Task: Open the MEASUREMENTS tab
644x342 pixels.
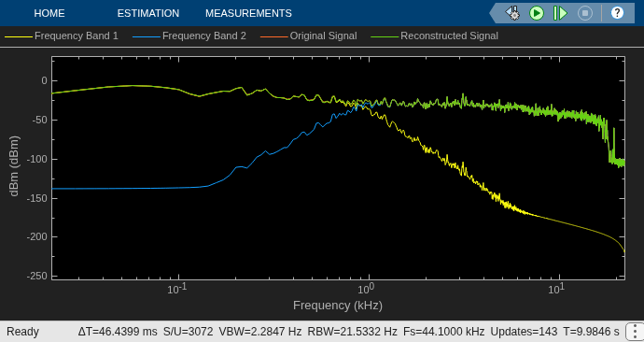Action: coord(248,13)
